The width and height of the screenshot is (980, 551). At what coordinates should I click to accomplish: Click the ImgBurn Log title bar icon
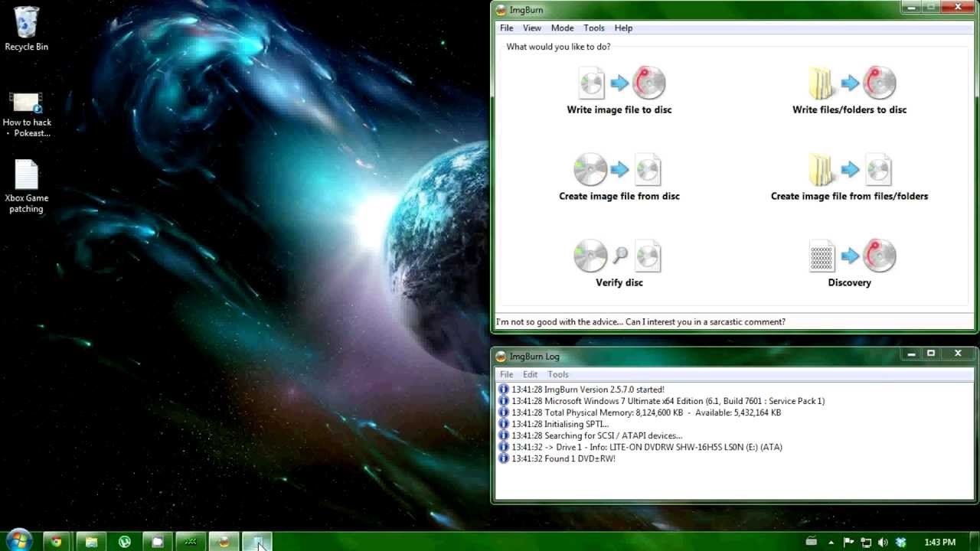point(501,357)
